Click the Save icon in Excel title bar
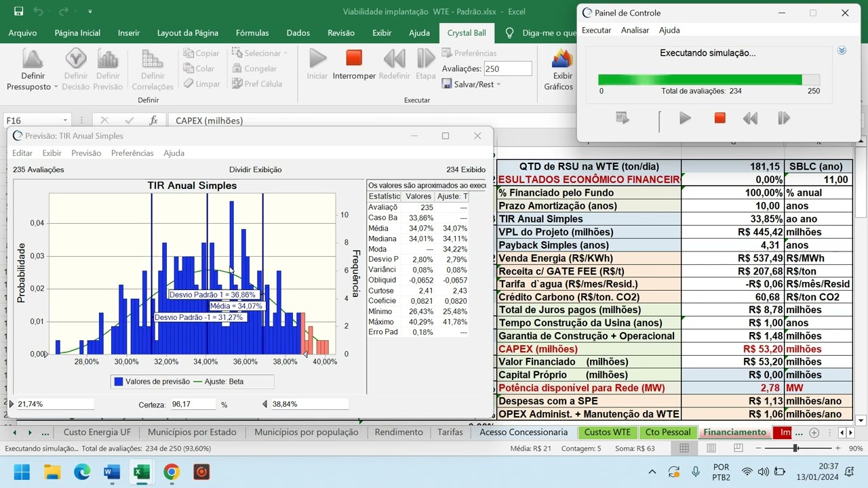 (18, 12)
